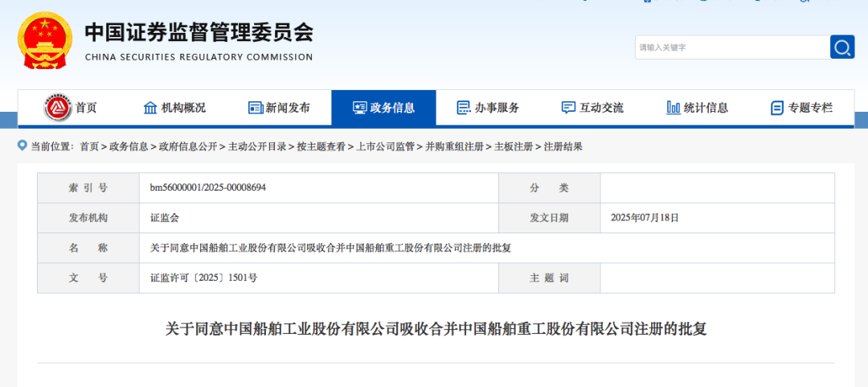Screen dimensions: 868x387
Task: Click the 证监会 issuer value
Action: (165, 218)
